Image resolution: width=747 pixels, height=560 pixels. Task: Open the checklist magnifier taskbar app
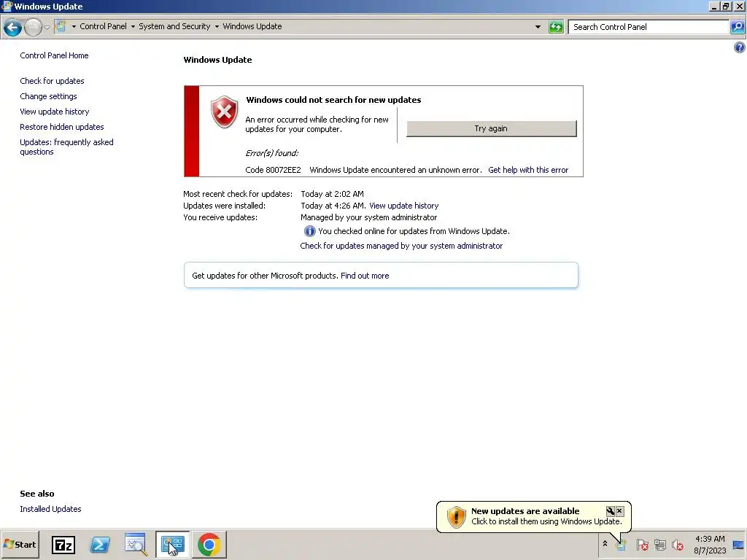[136, 545]
